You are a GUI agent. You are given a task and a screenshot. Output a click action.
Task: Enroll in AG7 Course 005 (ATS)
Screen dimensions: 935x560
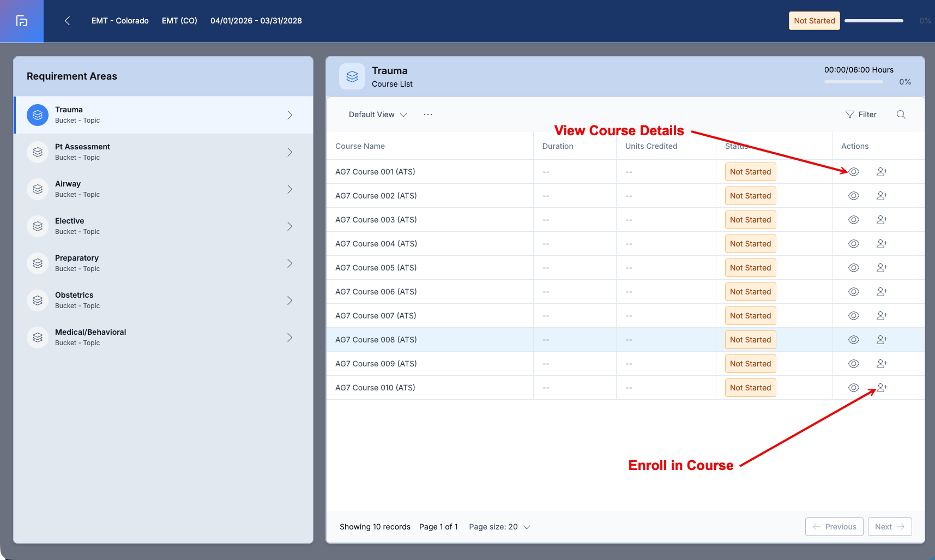(x=882, y=268)
